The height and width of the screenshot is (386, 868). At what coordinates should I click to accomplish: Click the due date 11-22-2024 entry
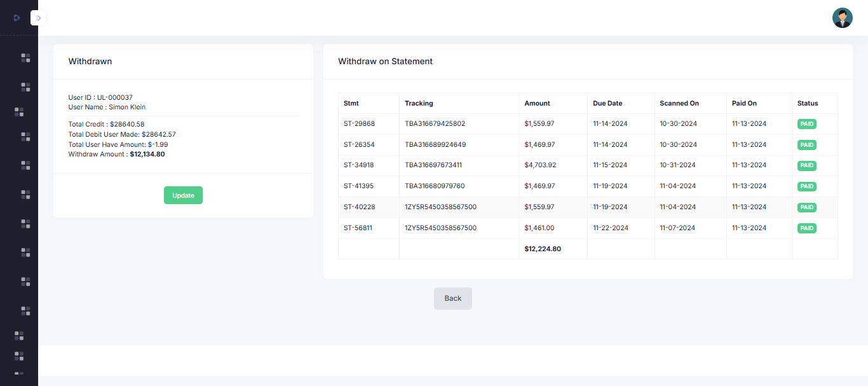pos(610,228)
